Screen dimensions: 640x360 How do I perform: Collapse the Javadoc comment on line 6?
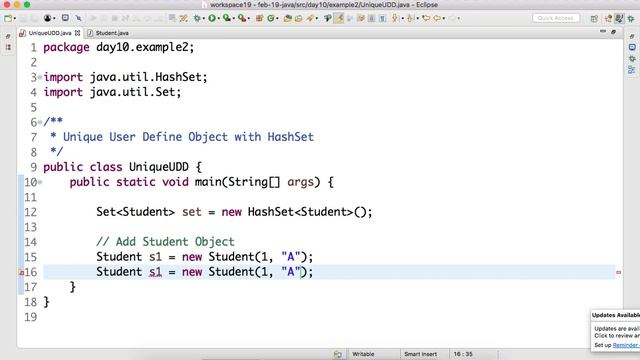point(40,122)
